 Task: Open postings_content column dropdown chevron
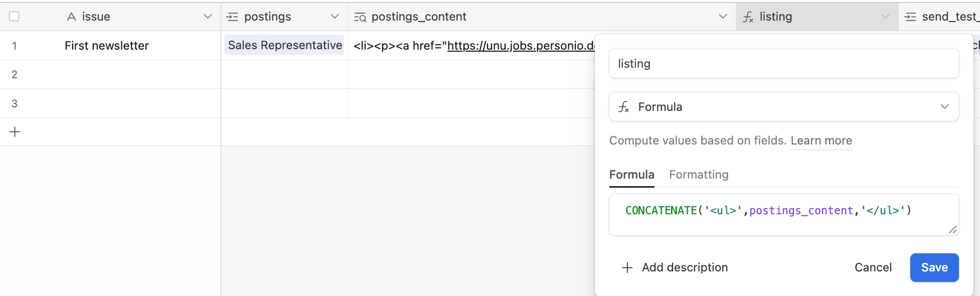[x=723, y=17]
